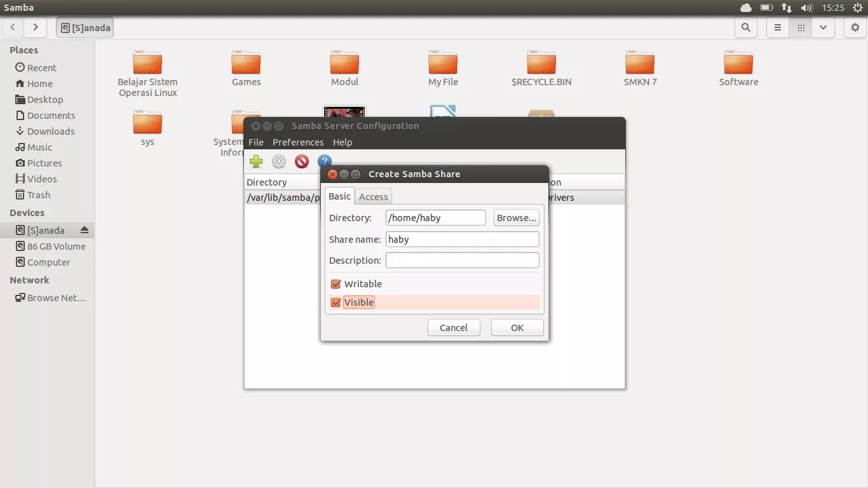The height and width of the screenshot is (488, 868).
Task: Select the Basic tab
Action: (339, 196)
